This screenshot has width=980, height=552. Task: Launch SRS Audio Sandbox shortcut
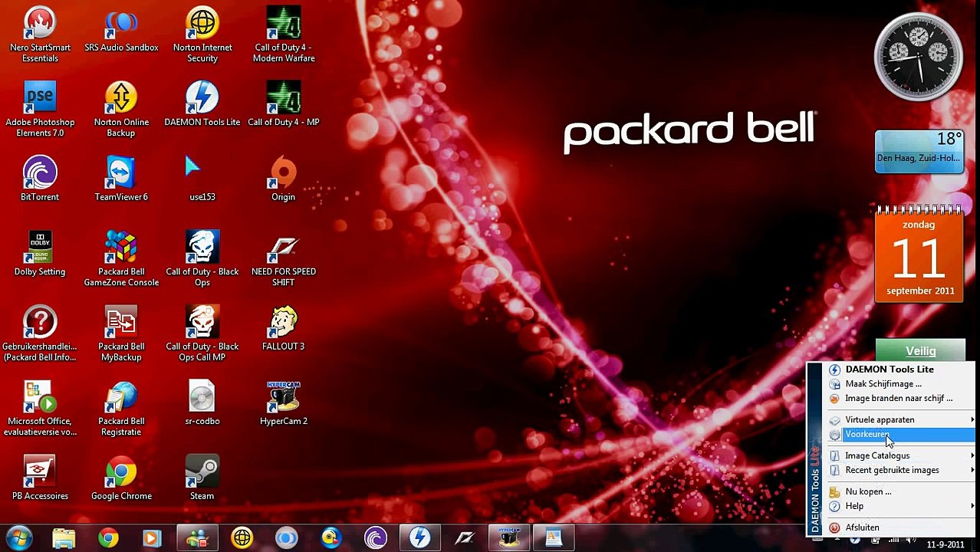[121, 31]
